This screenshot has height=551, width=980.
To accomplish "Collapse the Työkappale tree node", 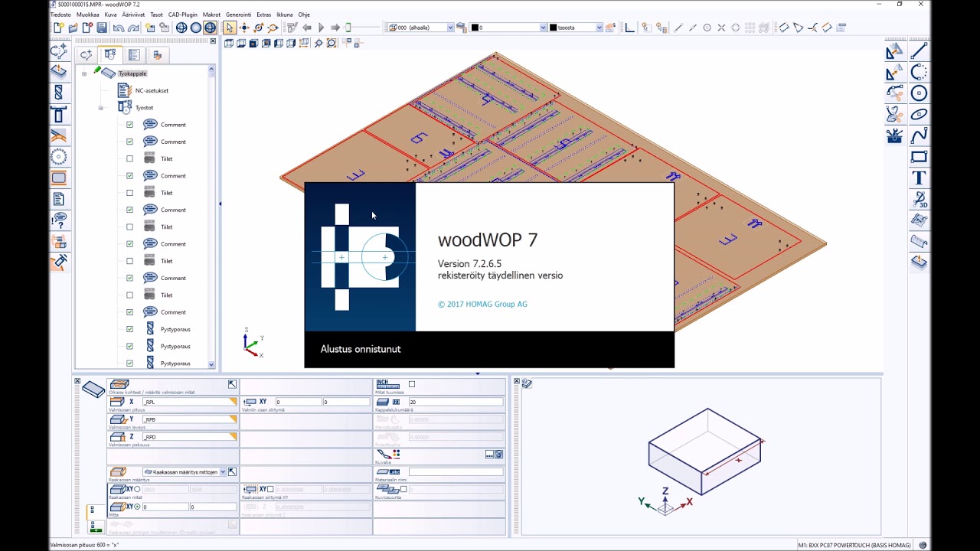I will 84,73.
